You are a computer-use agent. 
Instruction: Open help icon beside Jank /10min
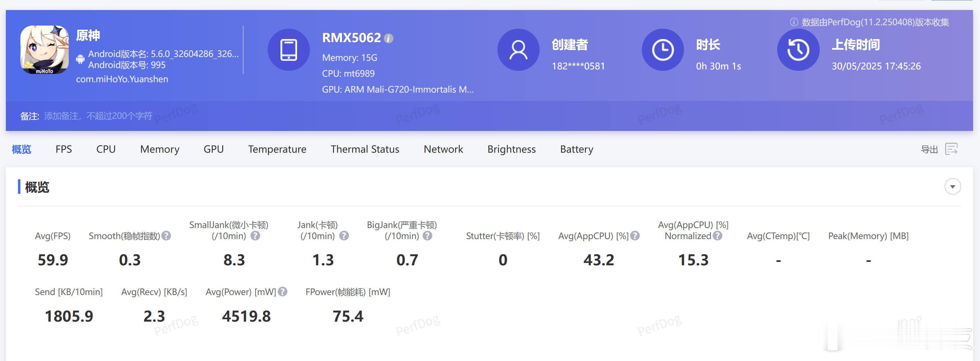point(344,236)
